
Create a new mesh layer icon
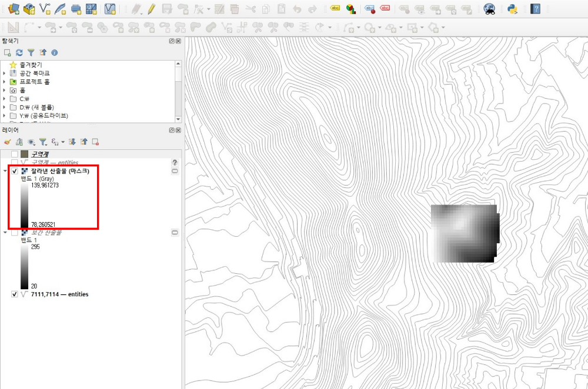pyautogui.click(x=91, y=9)
